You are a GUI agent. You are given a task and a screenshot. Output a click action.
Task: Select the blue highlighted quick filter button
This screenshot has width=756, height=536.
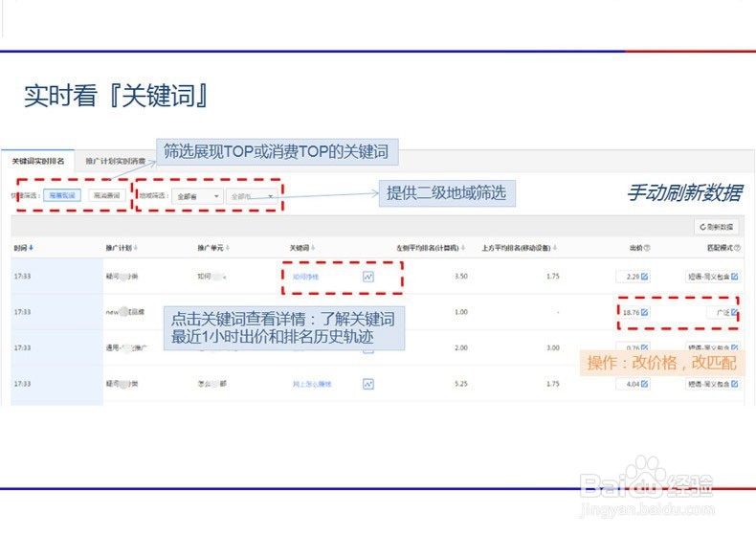point(62,195)
